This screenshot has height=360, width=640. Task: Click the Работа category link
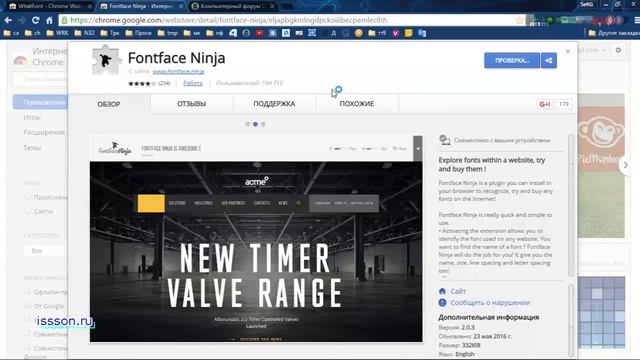coord(193,83)
